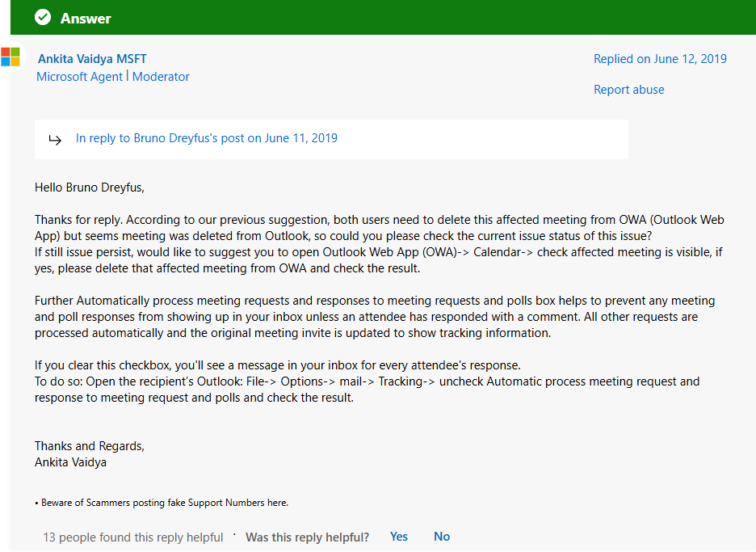This screenshot has width=756, height=552.
Task: Open Ankita Vaidya MSFT profile link
Action: [92, 59]
